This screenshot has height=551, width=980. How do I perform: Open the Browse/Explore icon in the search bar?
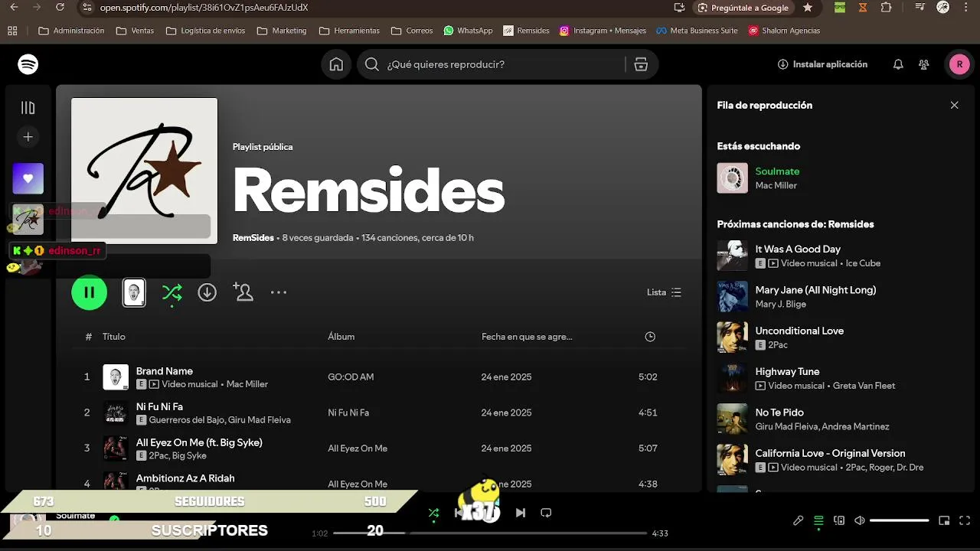641,64
